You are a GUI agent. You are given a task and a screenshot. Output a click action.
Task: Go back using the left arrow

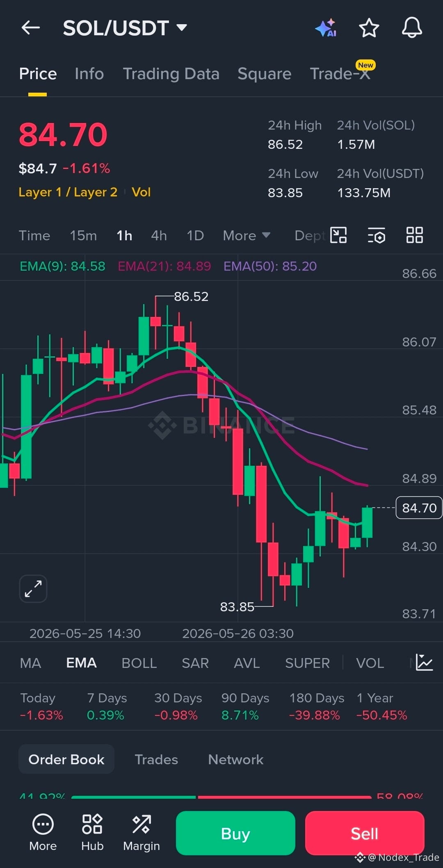[x=31, y=28]
